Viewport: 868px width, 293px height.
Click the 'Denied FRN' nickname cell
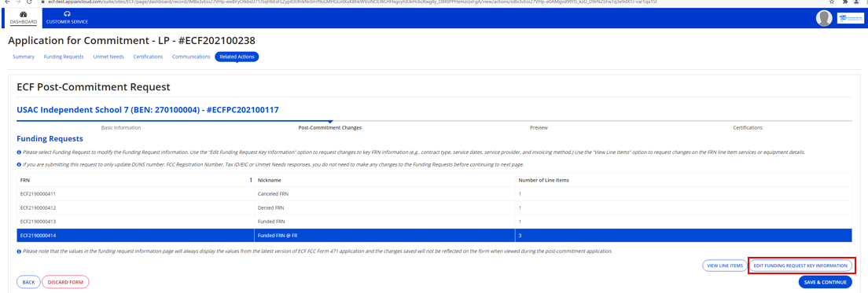[384, 208]
